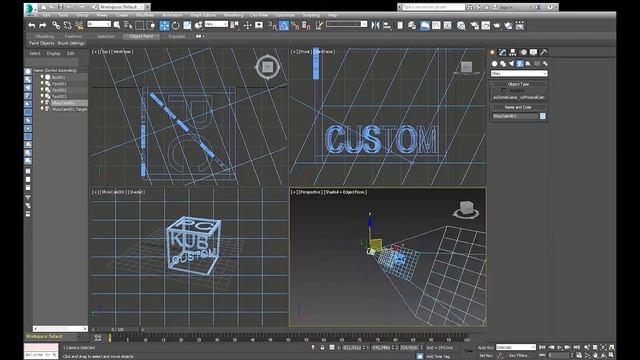Open the VRay camera category dropdown
The width and height of the screenshot is (640, 360).
coord(519,73)
